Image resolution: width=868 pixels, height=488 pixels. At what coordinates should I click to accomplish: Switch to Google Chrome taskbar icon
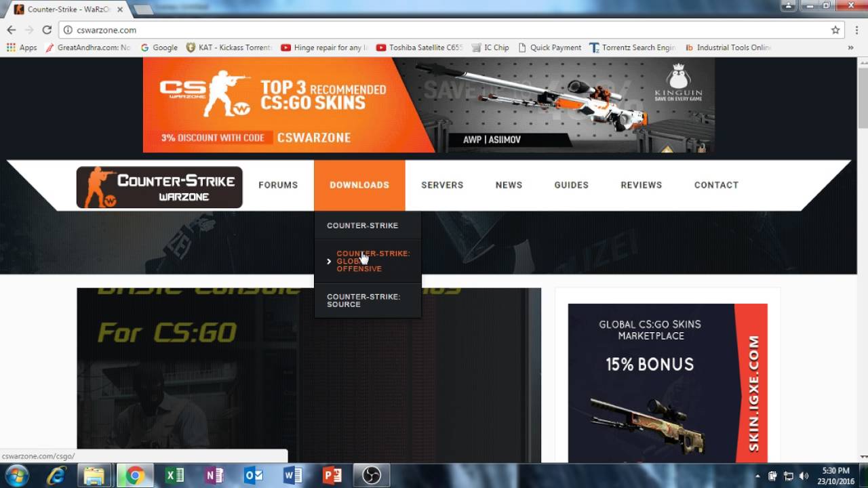pyautogui.click(x=134, y=476)
